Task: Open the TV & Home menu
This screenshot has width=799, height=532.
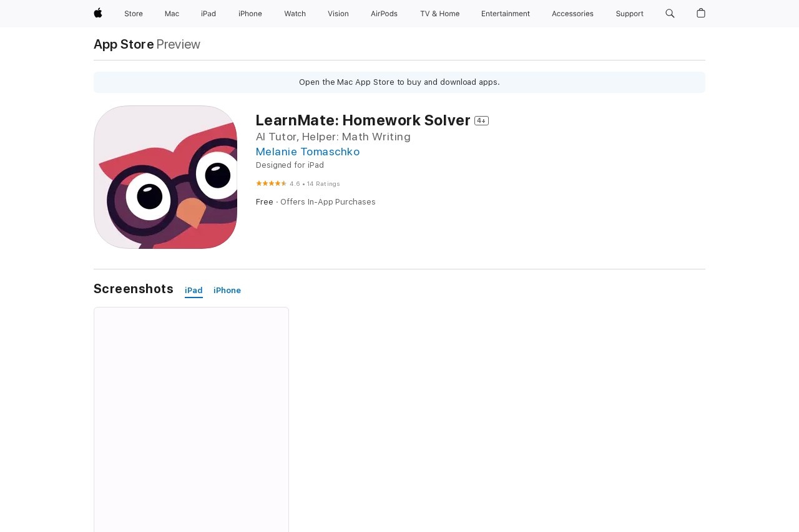Action: [x=439, y=14]
